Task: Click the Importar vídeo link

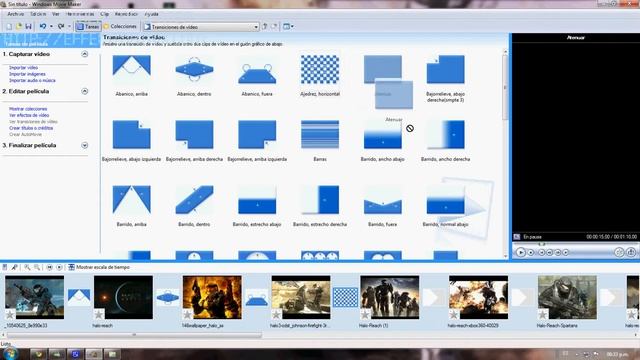Action: [x=23, y=68]
